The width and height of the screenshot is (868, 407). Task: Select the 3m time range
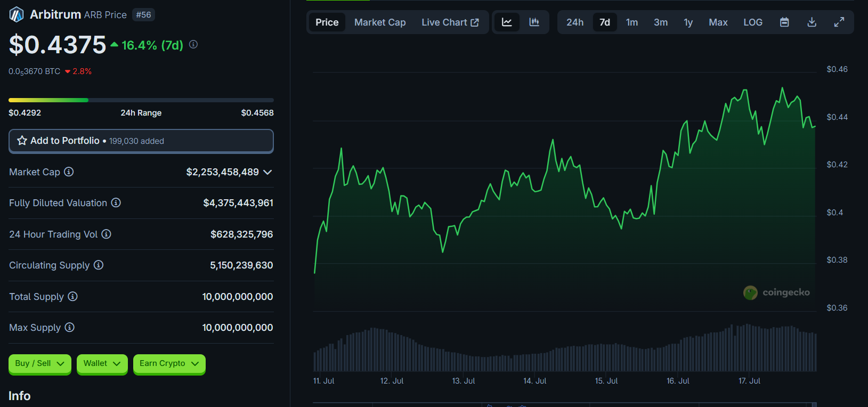point(661,22)
